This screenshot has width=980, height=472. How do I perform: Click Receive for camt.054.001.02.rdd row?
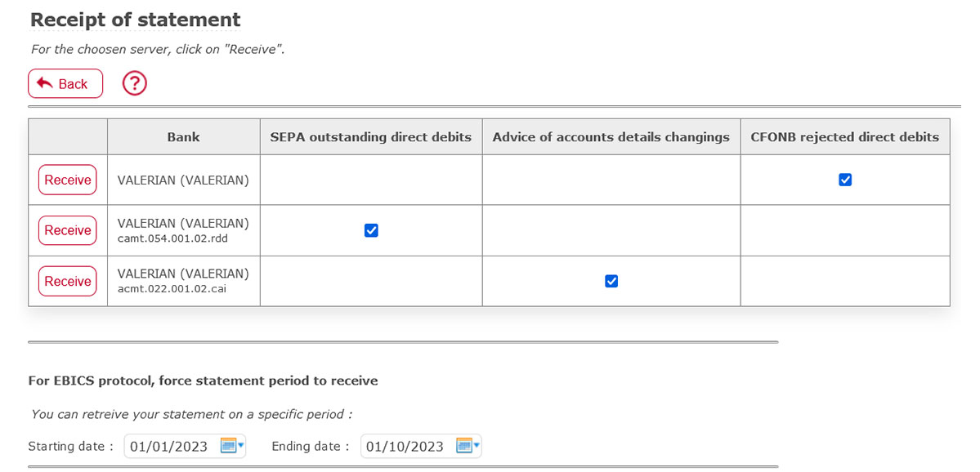68,230
